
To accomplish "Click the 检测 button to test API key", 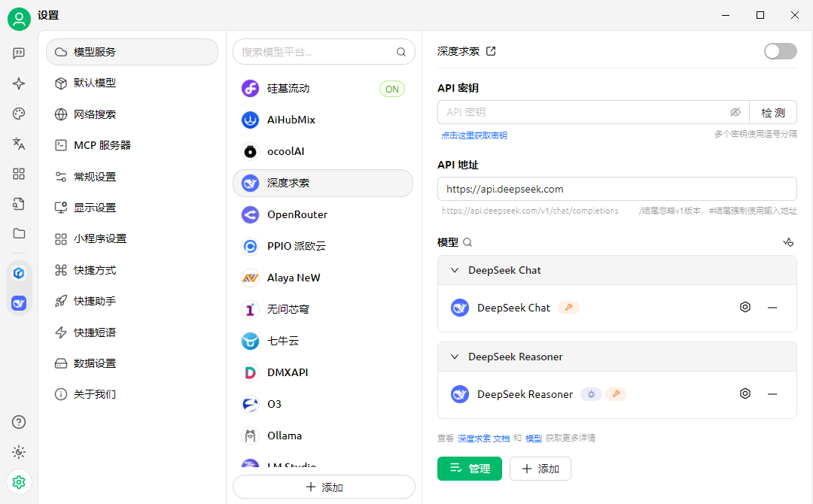I will [x=773, y=112].
